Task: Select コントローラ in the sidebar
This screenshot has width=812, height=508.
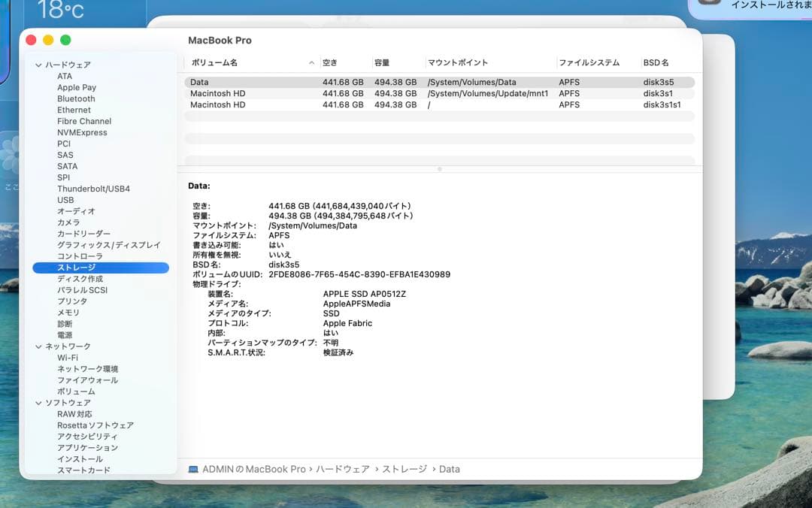Action: 80,256
